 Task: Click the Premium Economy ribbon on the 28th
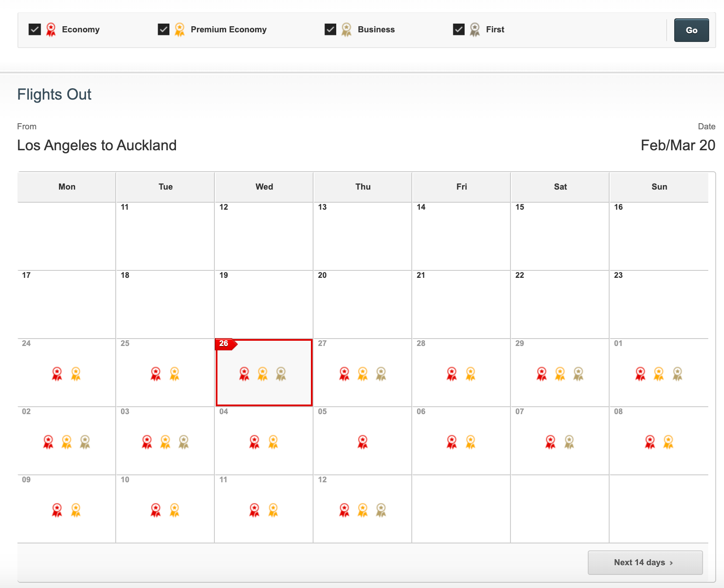point(470,374)
